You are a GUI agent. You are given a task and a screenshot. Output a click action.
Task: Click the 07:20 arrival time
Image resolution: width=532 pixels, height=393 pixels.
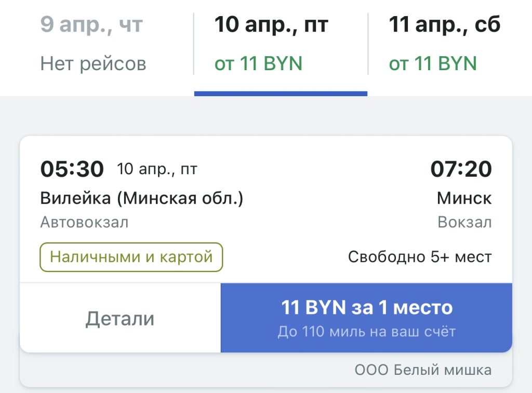click(x=461, y=169)
